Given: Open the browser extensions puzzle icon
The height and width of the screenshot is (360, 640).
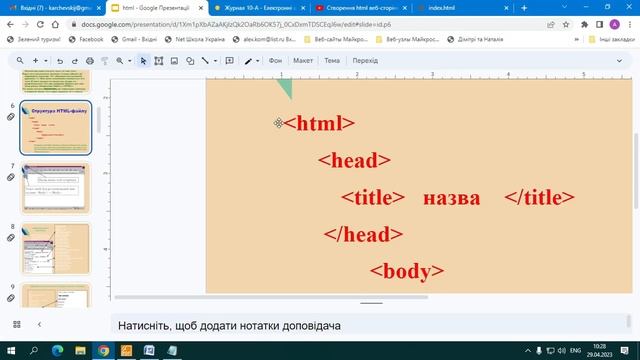Looking at the screenshot, I should (x=584, y=24).
